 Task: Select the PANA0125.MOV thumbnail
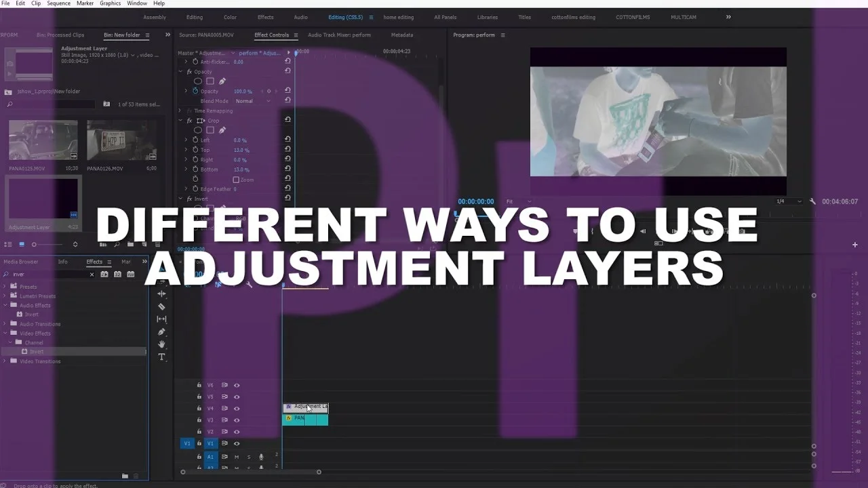(43, 140)
